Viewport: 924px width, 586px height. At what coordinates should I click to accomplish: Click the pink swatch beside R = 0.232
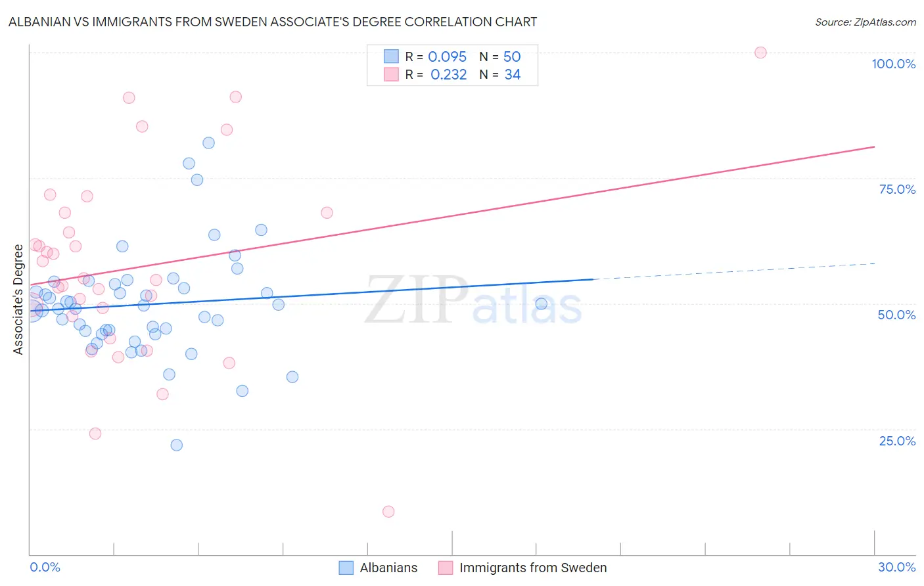pyautogui.click(x=391, y=74)
